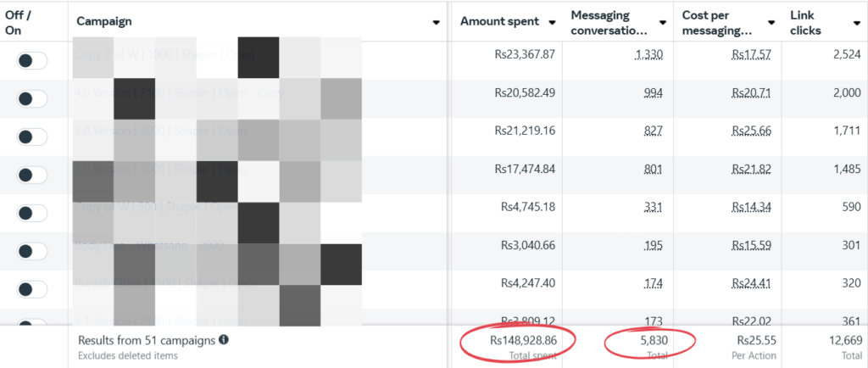Select the Amount spent column header label
This screenshot has height=368, width=868.
pos(500,21)
